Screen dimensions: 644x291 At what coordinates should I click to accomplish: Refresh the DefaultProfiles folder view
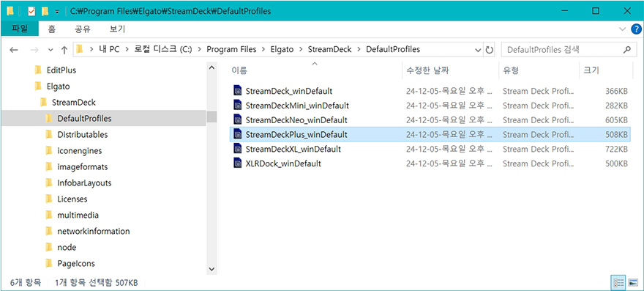point(489,50)
